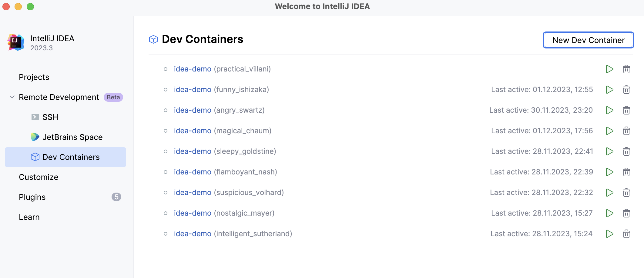Click text 'Last active: 28.11.2023, 15:24'
Viewport: 644px width, 278px height.
[542, 234]
